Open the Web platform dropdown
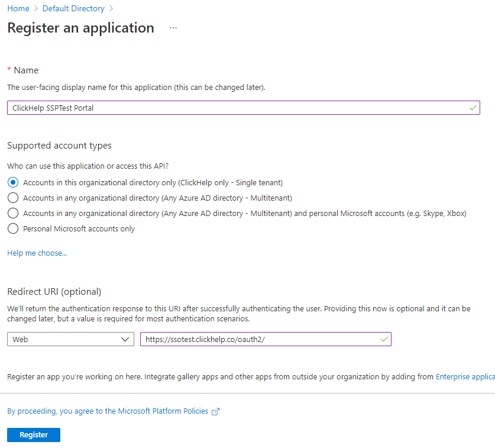Screen dimensions: 495x448 tap(70, 339)
